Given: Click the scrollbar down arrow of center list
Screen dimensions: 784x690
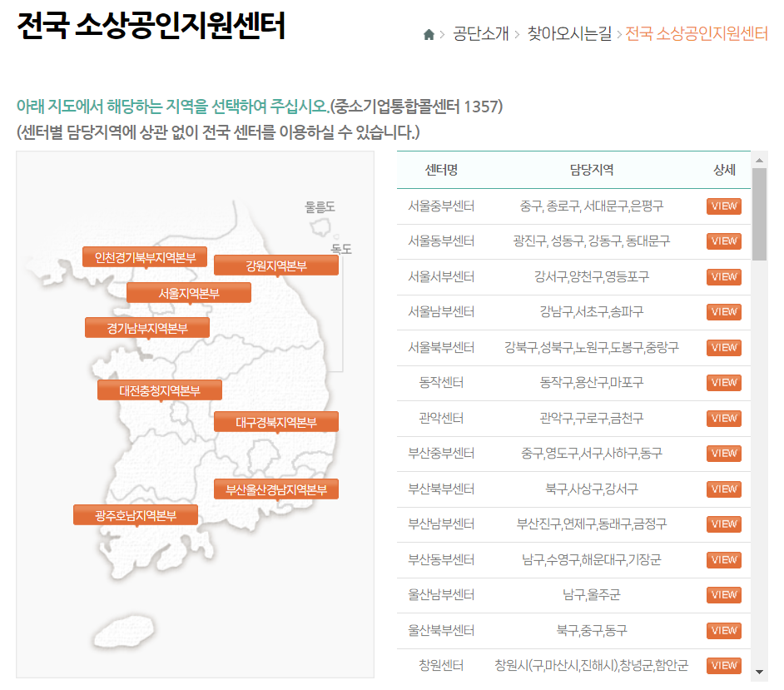Looking at the screenshot, I should tap(759, 672).
